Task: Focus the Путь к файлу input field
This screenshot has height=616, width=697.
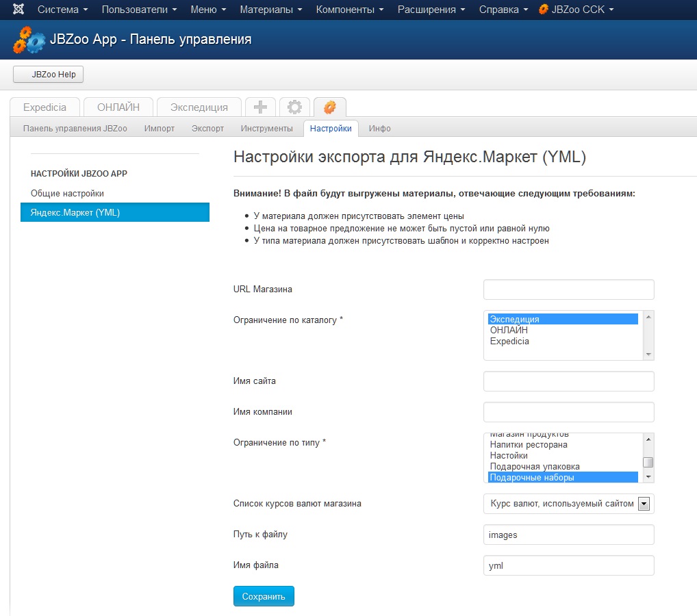Action: [x=568, y=535]
